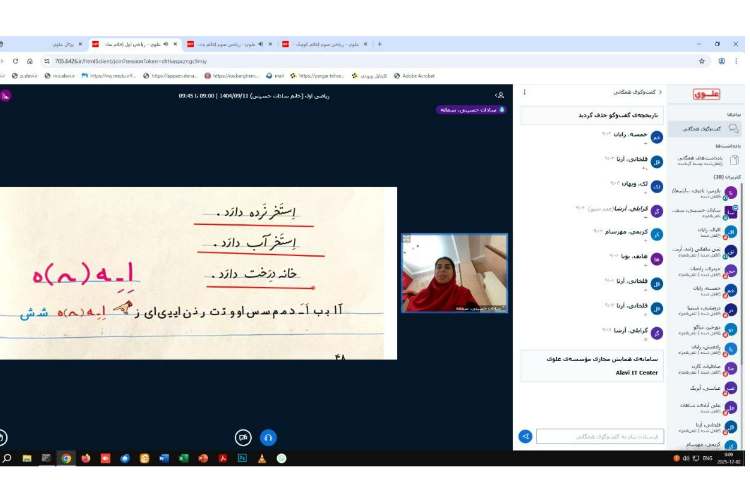Mute audio on the third tab
The image size is (750, 480).
[x=260, y=44]
